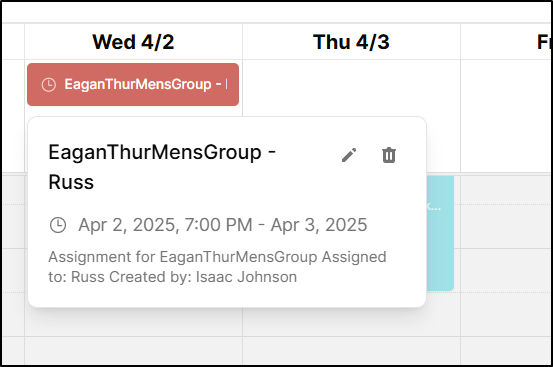Click the popup title EaganThurMensGroup - Russ
Viewport: 553px width, 367px height.
pyautogui.click(x=162, y=167)
